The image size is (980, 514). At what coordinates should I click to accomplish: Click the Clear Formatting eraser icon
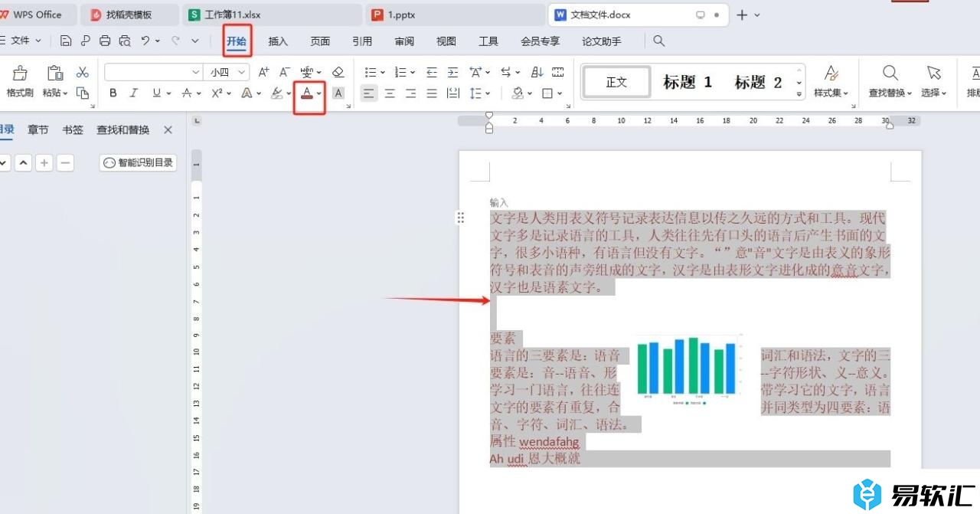pos(338,72)
